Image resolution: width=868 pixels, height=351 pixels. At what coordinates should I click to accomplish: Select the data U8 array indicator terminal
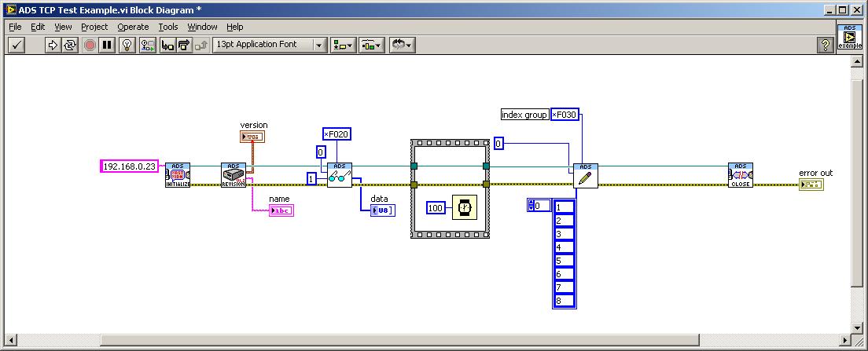[383, 210]
